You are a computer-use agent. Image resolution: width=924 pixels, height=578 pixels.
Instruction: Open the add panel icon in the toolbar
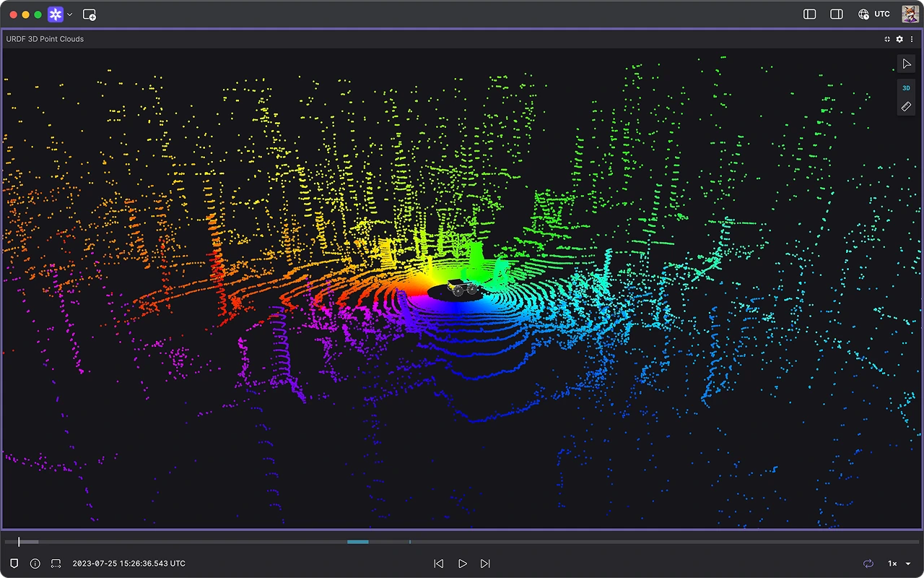tap(89, 14)
